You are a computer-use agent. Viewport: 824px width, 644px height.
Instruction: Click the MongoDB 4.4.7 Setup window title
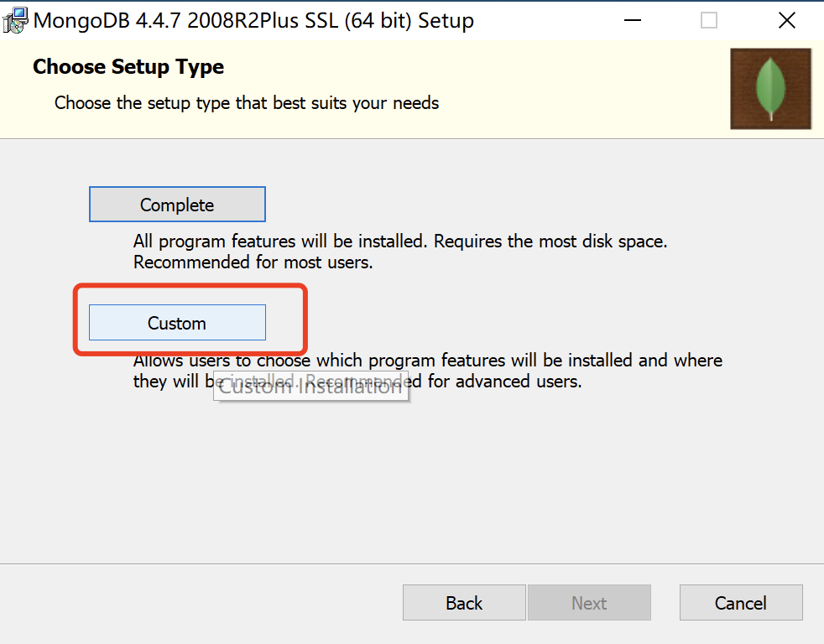click(253, 20)
